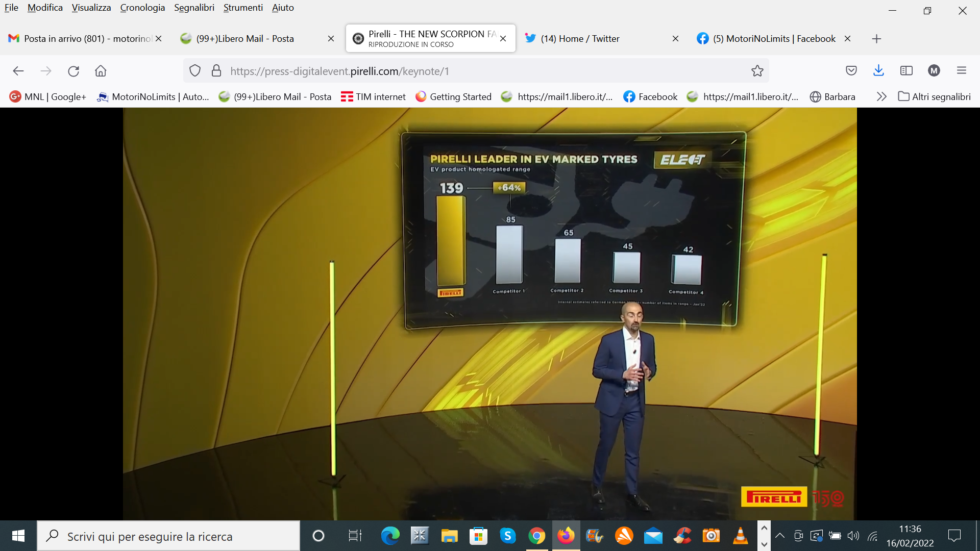Bookmark this page with star icon
This screenshot has height=551, width=980.
click(757, 71)
